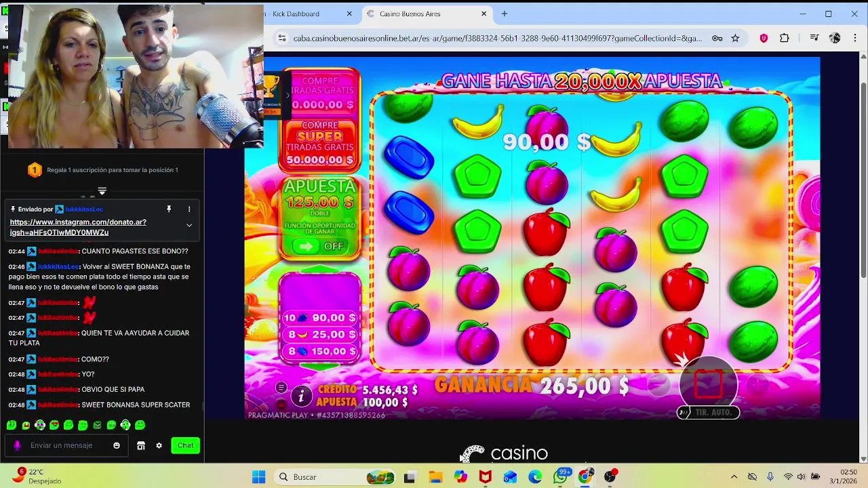The image size is (868, 488).
Task: Open a new browser tab
Action: pos(504,14)
